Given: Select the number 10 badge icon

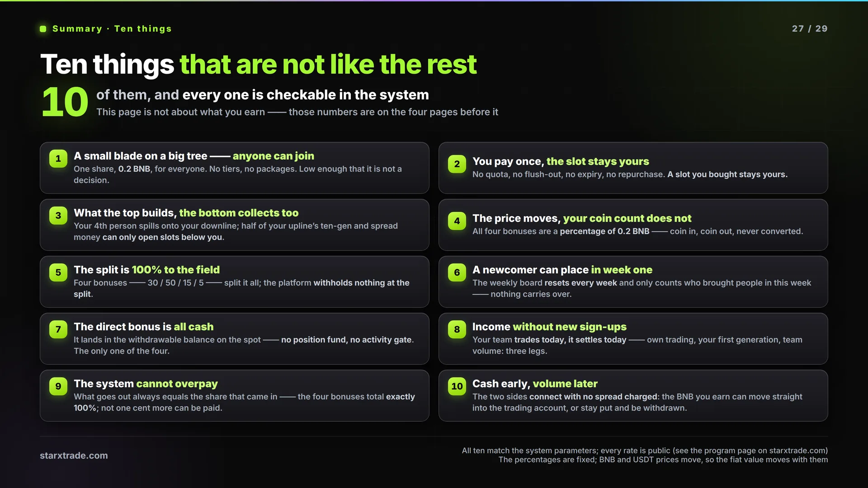Looking at the screenshot, I should click(x=457, y=386).
